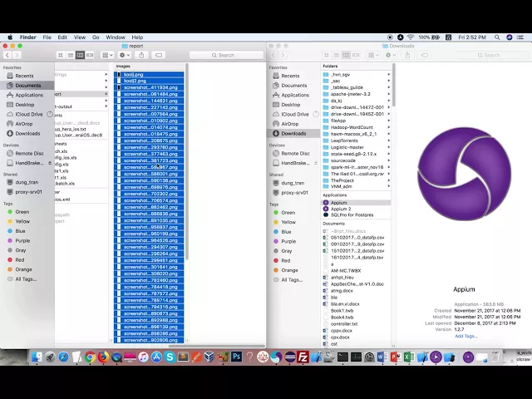Click the Share icon in Downloads window
Viewport: 532px width, 399px height.
407,55
